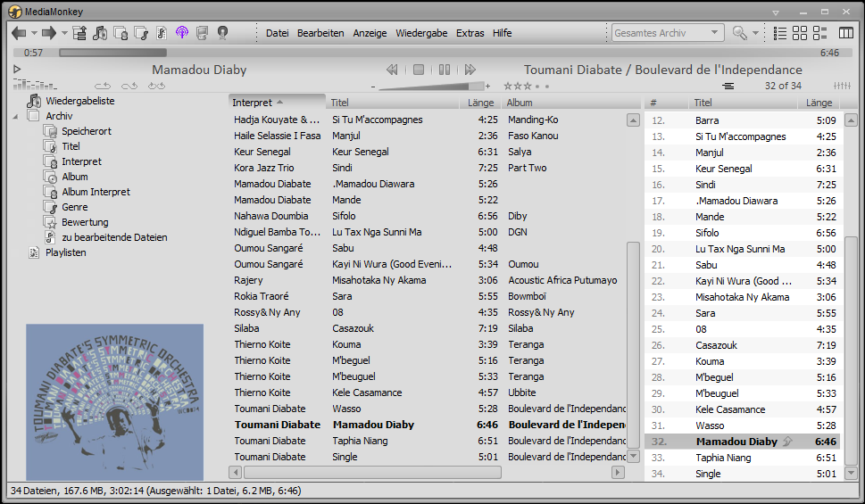Click the magnifier search icon
Screen dimensions: 865x504
click(x=739, y=33)
